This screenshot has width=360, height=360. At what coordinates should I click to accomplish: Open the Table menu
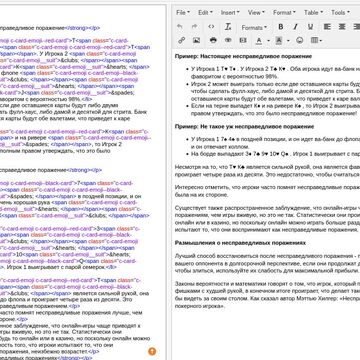coord(313,13)
